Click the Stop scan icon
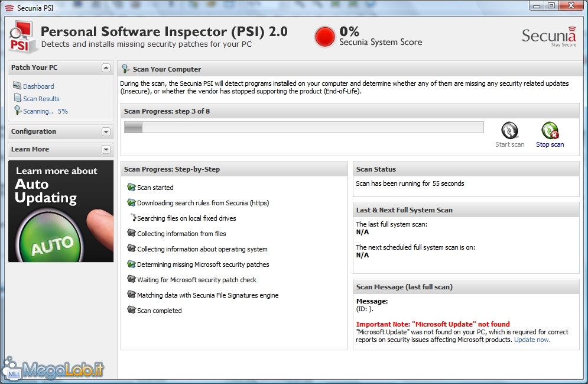Screen dimensions: 588x384 550,131
